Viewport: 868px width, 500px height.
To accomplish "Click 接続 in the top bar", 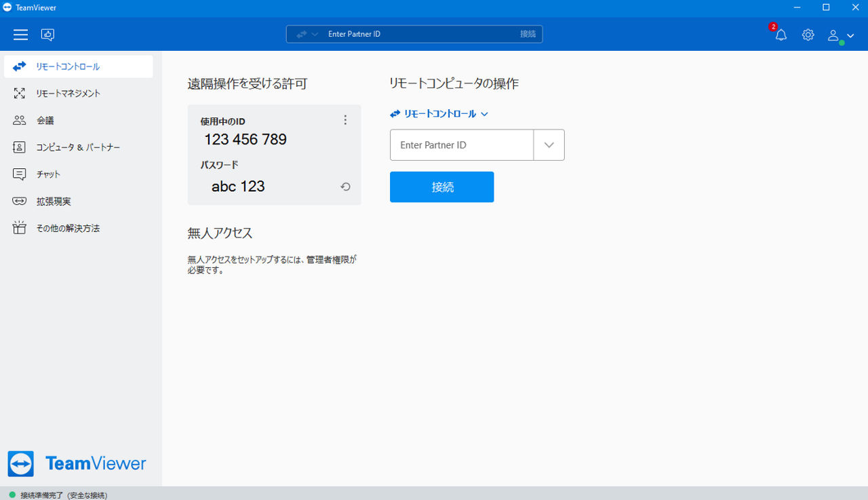I will pyautogui.click(x=528, y=34).
